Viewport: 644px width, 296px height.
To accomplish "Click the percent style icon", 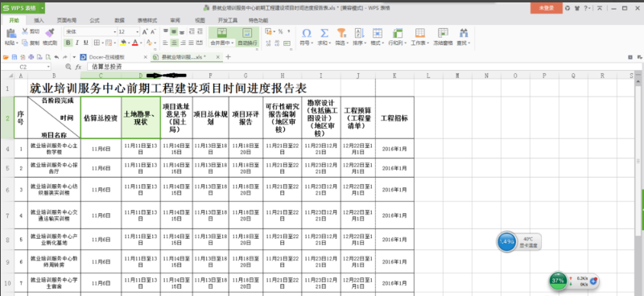I will [x=280, y=31].
